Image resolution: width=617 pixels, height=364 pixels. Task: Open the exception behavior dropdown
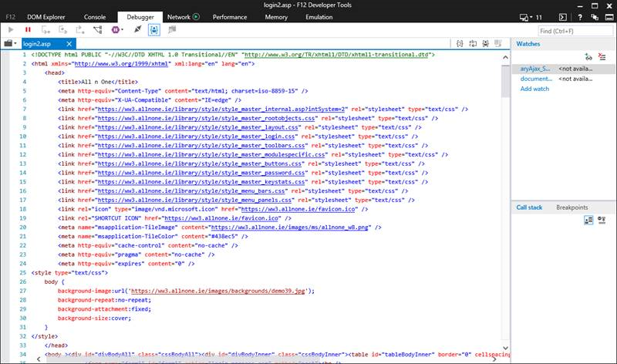(x=117, y=29)
